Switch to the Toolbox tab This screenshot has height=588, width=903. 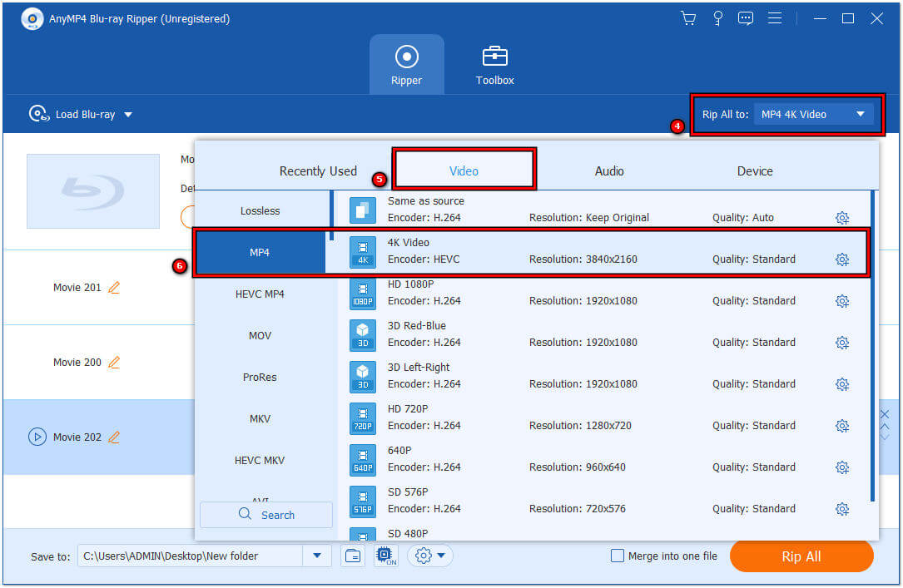tap(494, 64)
